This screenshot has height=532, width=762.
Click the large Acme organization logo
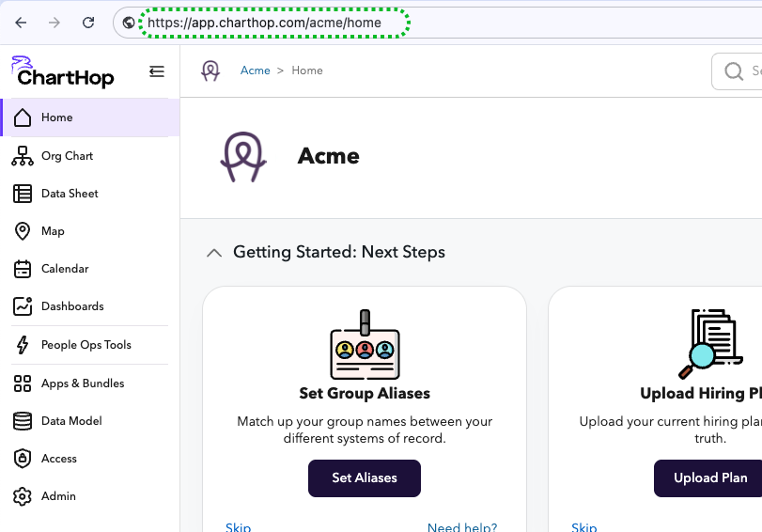pyautogui.click(x=243, y=157)
